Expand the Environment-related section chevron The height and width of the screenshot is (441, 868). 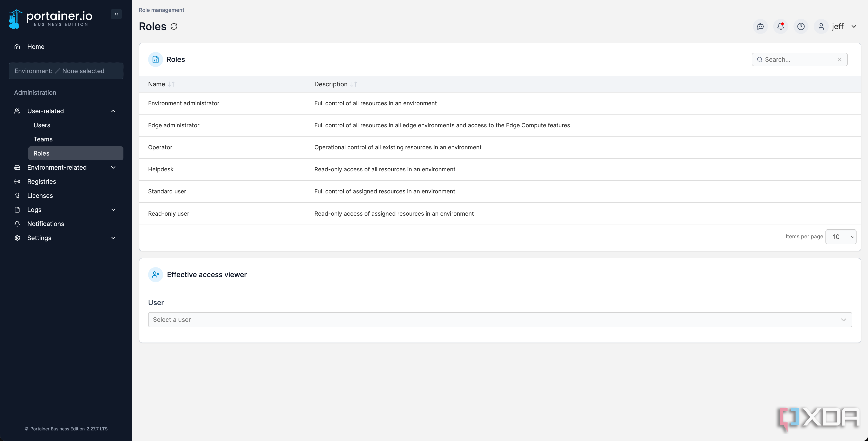pyautogui.click(x=113, y=167)
